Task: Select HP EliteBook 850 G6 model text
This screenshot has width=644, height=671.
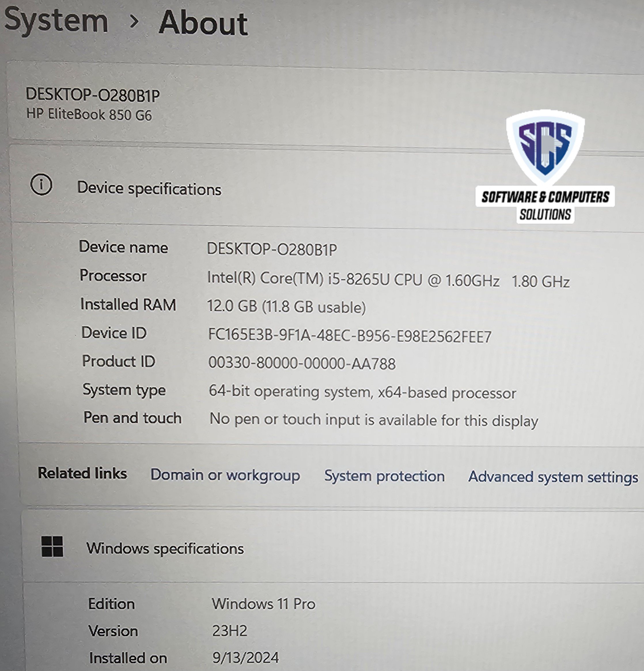Action: [x=89, y=114]
